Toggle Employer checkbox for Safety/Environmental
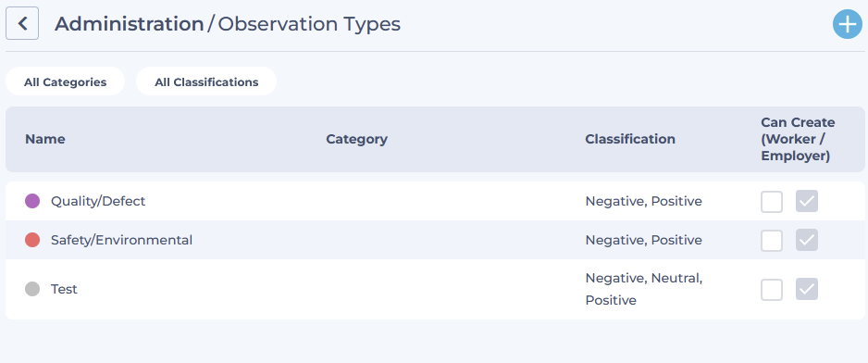 click(807, 240)
